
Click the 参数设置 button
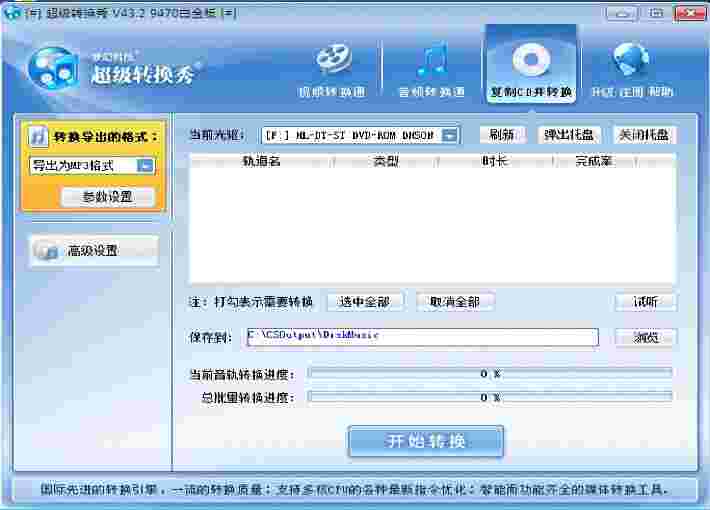108,197
